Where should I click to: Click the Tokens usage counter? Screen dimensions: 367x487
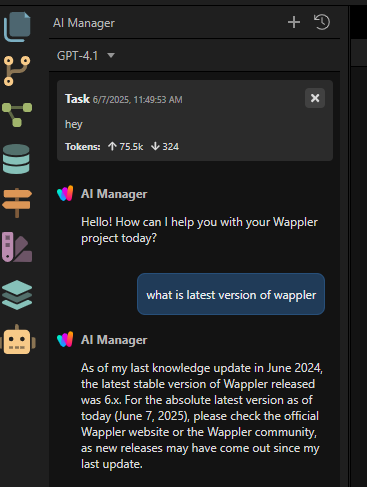pyautogui.click(x=122, y=146)
